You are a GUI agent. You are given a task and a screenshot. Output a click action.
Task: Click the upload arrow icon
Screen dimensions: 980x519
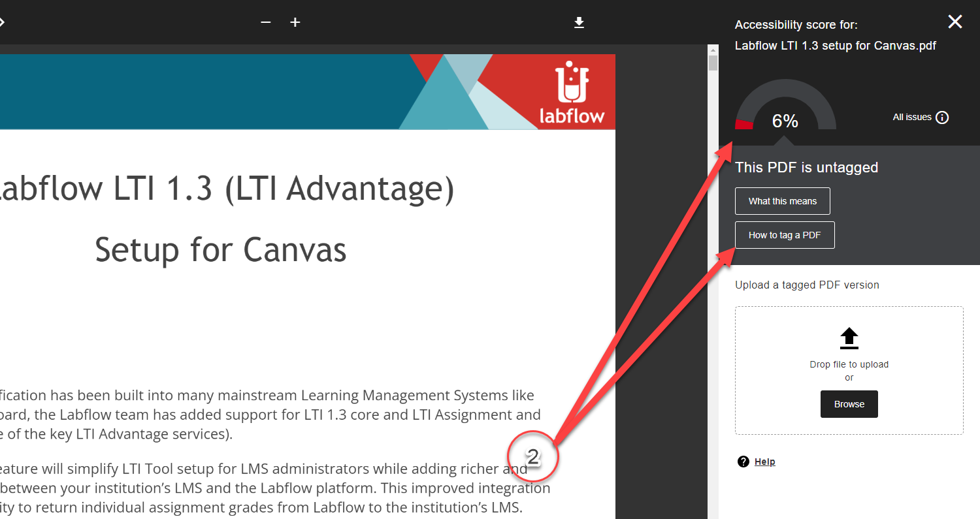[849, 338]
